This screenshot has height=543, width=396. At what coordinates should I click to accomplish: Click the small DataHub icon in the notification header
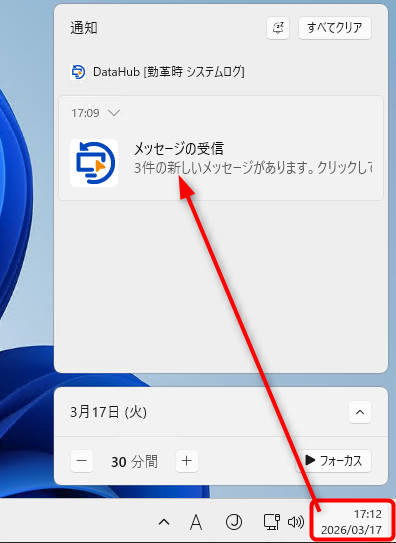coord(78,72)
